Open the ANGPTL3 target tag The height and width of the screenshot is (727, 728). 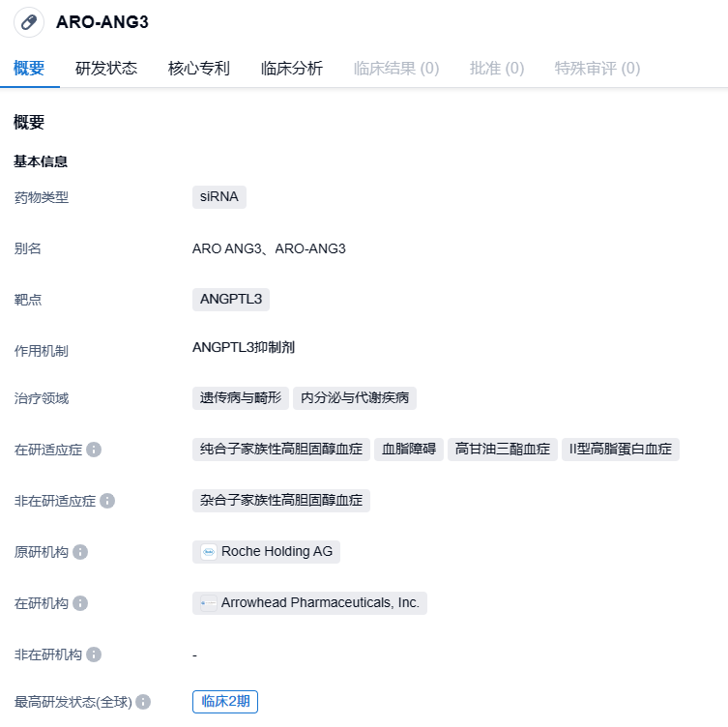point(231,299)
